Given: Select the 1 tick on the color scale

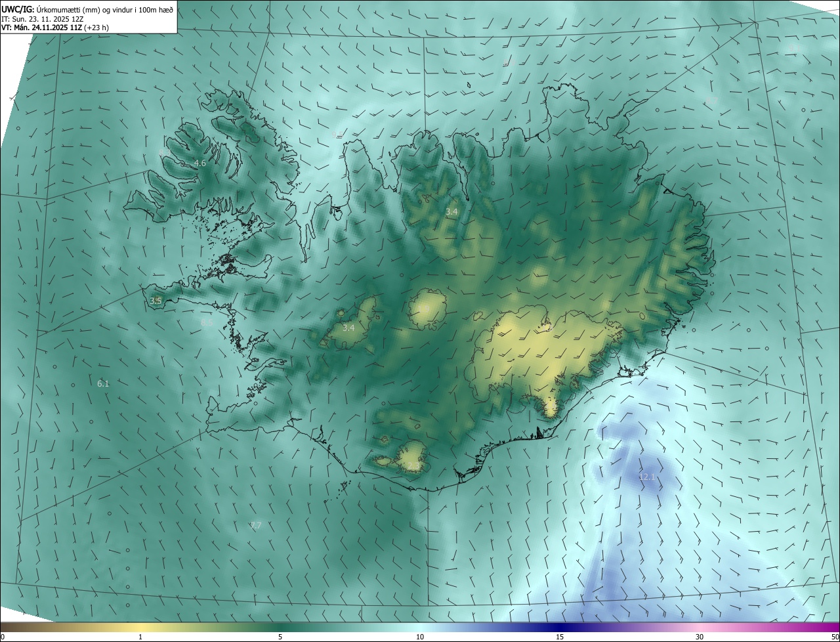Looking at the screenshot, I should click(x=140, y=637).
